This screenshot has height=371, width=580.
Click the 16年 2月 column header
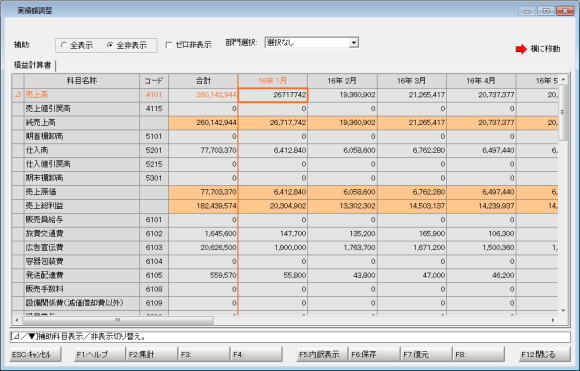(x=342, y=81)
